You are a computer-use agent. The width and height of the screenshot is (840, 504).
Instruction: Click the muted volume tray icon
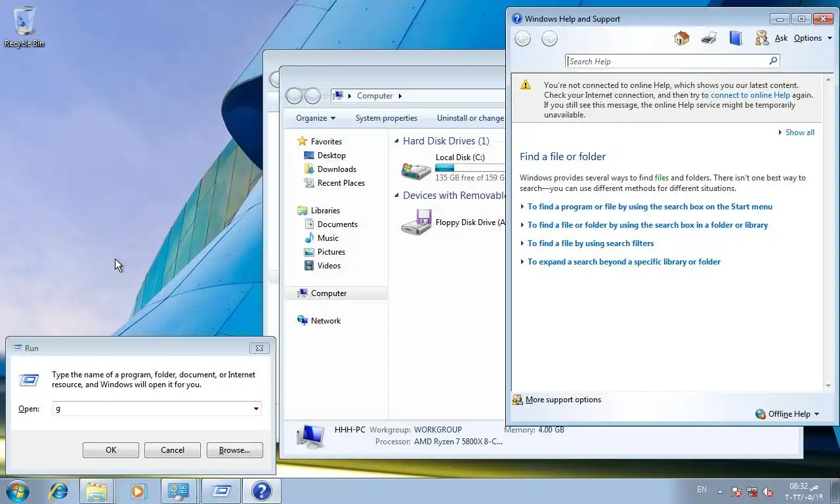click(x=768, y=492)
